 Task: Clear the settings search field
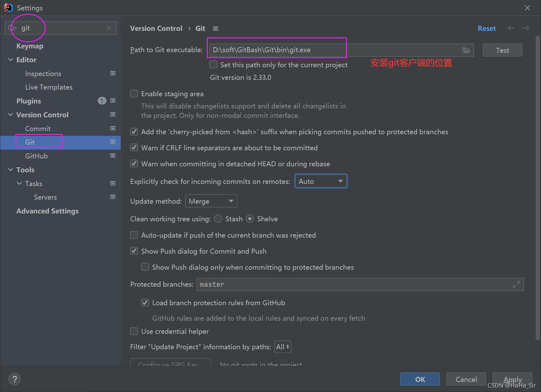pos(109,28)
